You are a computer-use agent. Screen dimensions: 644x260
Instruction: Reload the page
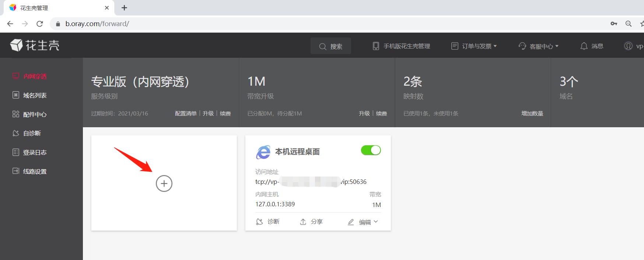40,24
